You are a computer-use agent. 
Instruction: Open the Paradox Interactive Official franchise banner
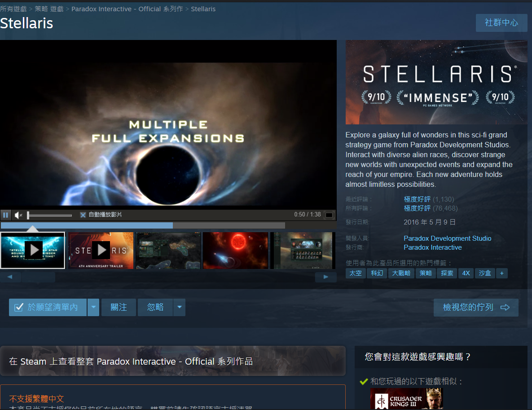click(173, 361)
